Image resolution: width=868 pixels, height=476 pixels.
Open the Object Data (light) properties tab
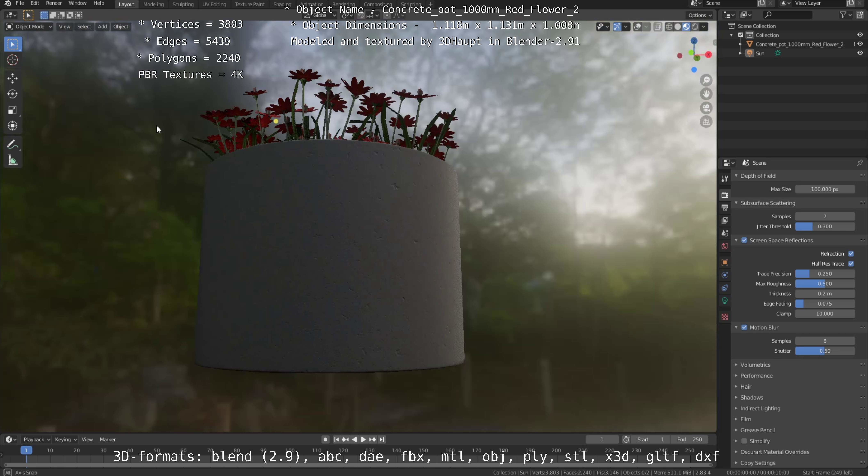click(724, 301)
